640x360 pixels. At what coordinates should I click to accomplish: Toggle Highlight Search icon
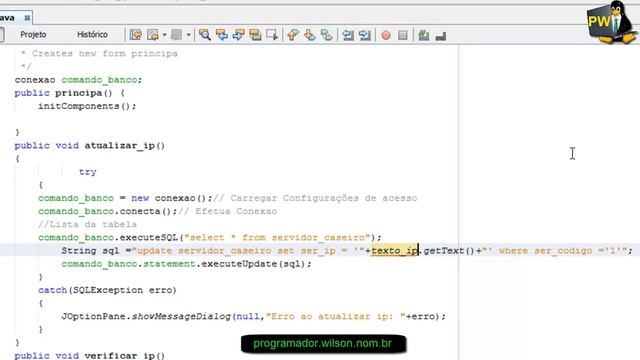click(255, 35)
